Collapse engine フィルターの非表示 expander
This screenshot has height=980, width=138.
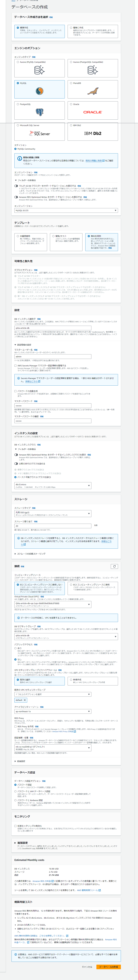25,180
